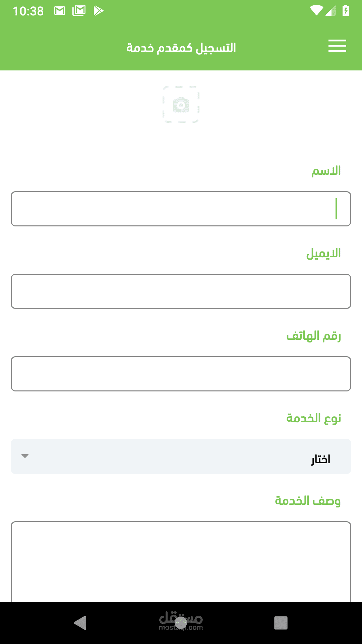This screenshot has width=362, height=644.
Task: Open the نوع الخدمة dropdown
Action: click(181, 456)
